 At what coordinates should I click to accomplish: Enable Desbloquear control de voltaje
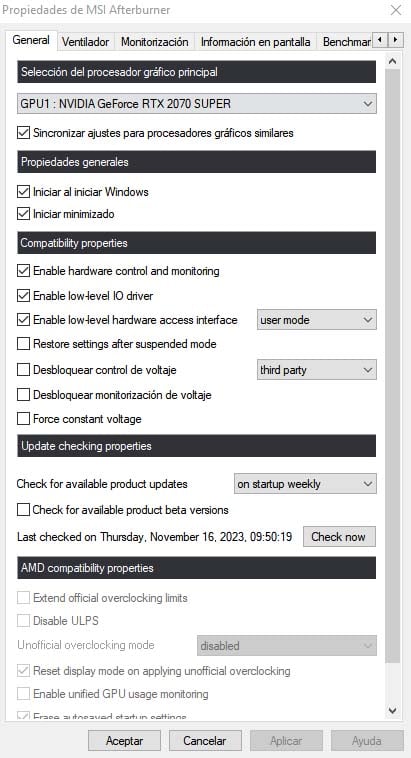[x=23, y=370]
